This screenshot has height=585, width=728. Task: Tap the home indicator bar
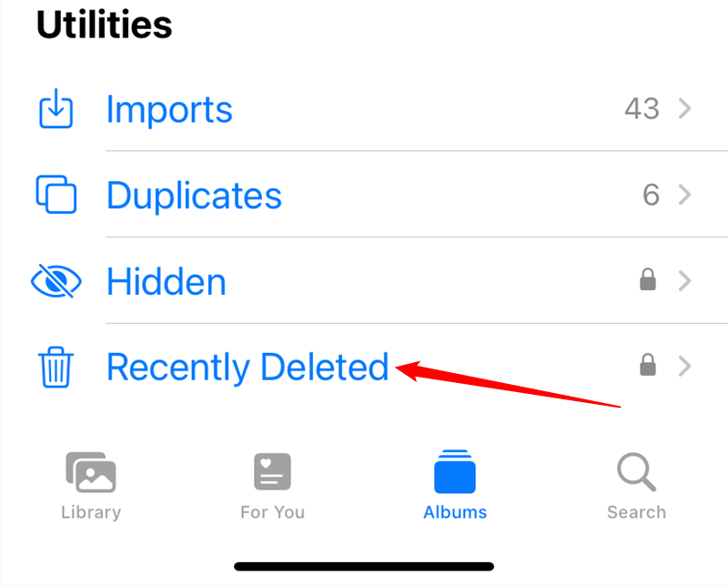(364, 566)
